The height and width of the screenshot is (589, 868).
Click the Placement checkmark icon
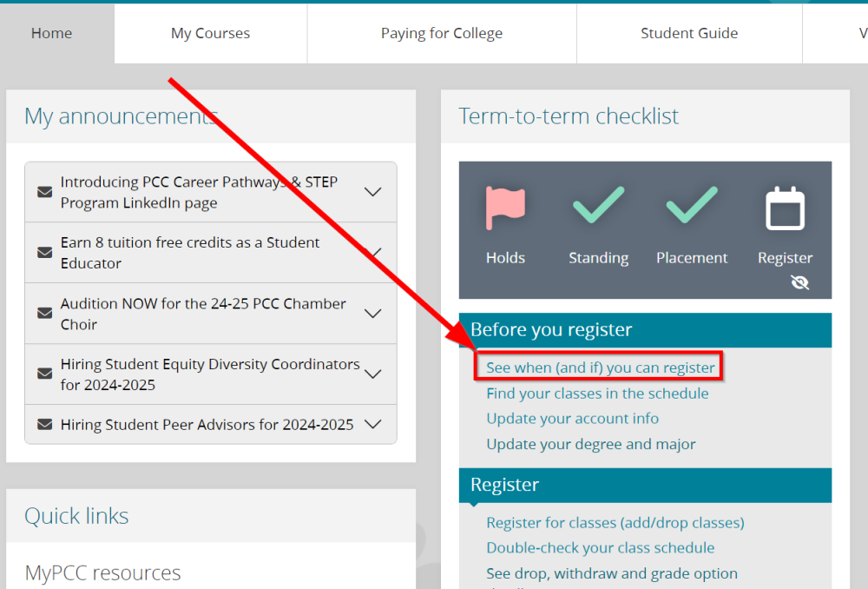(692, 204)
